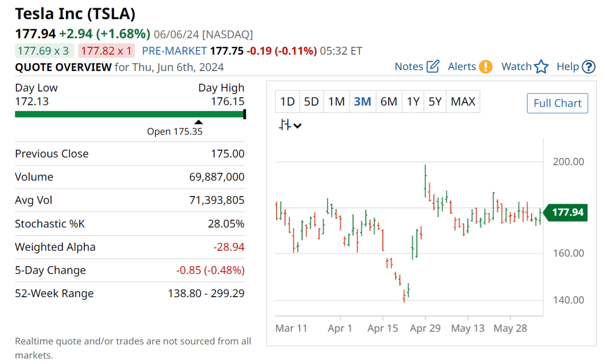The height and width of the screenshot is (364, 605).
Task: Select the 5Y chart period
Action: coord(435,102)
